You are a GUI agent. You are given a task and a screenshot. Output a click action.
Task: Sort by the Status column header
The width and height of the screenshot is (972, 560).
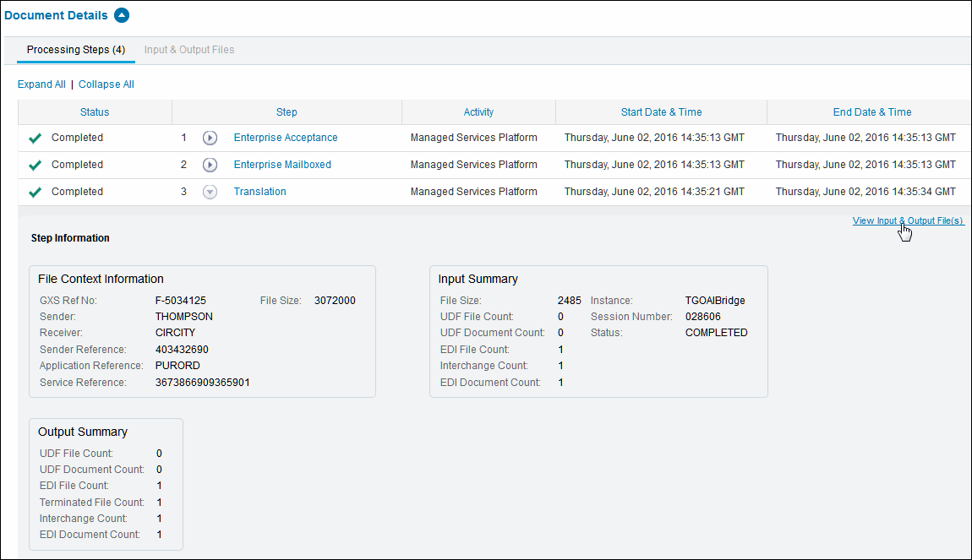point(95,112)
